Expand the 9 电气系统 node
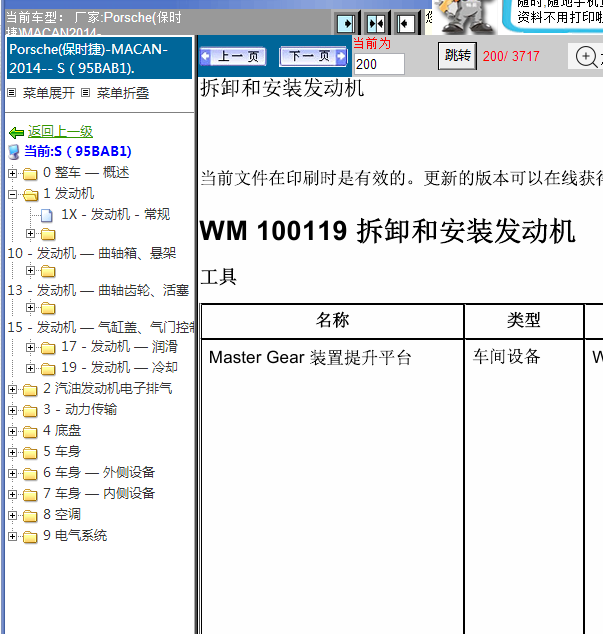The height and width of the screenshot is (634, 603). click(13, 537)
